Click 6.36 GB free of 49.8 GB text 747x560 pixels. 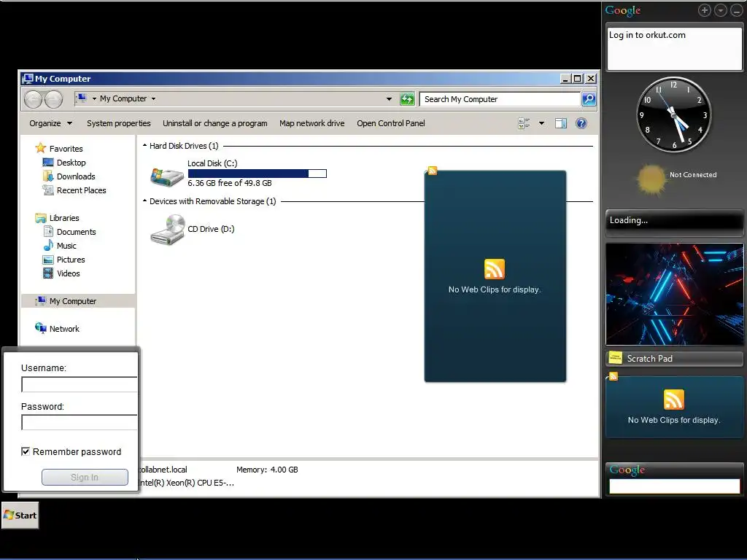[x=230, y=183]
